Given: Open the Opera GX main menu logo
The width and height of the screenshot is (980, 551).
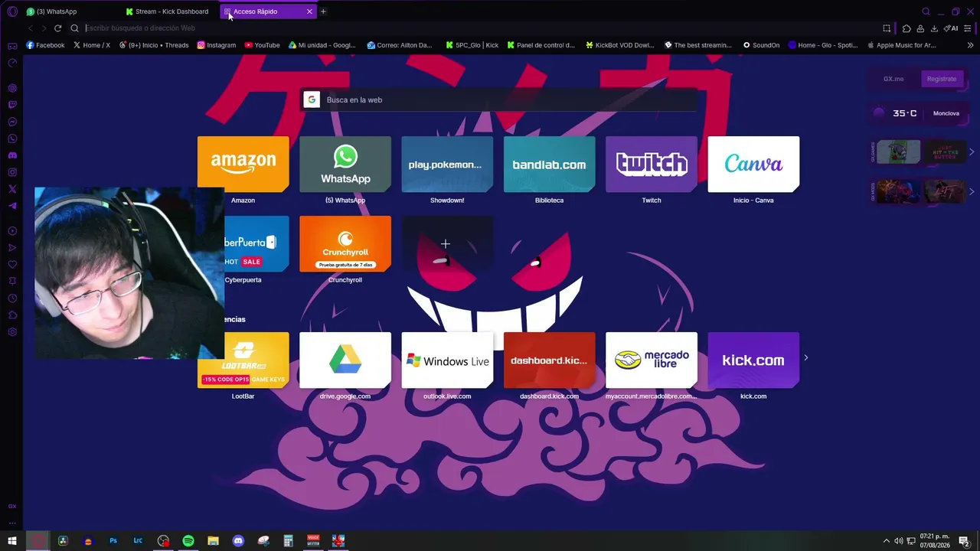Looking at the screenshot, I should coord(12,11).
